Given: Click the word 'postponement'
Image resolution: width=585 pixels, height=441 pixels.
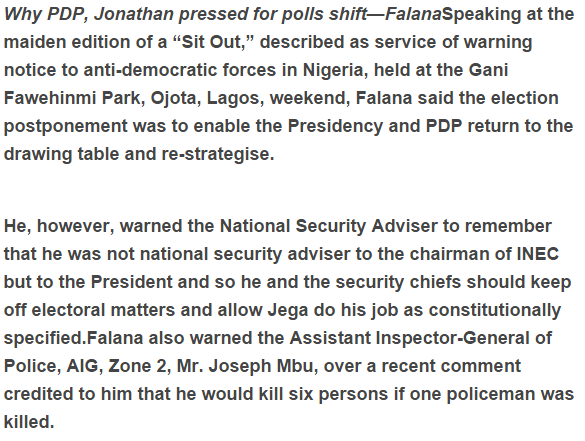Looking at the screenshot, I should (66, 126).
